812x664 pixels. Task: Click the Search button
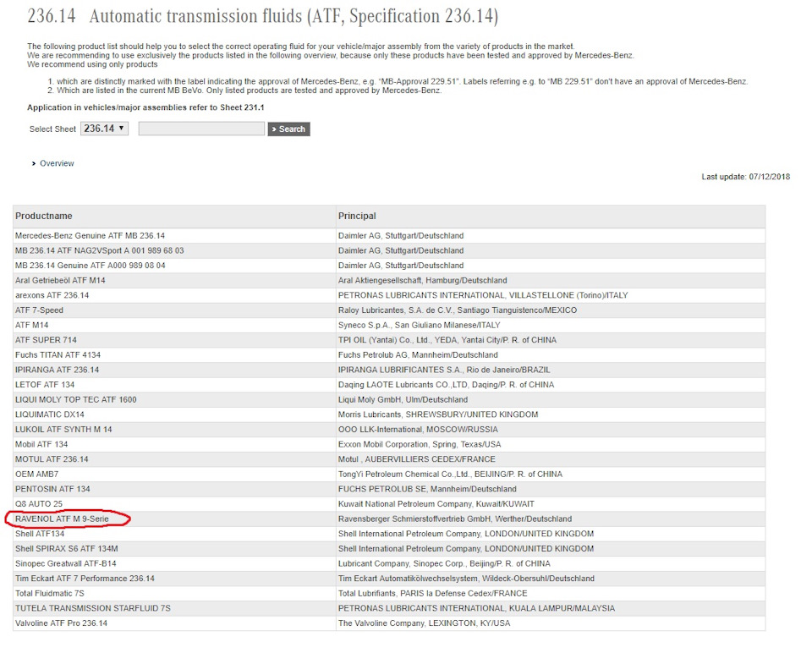coord(289,129)
